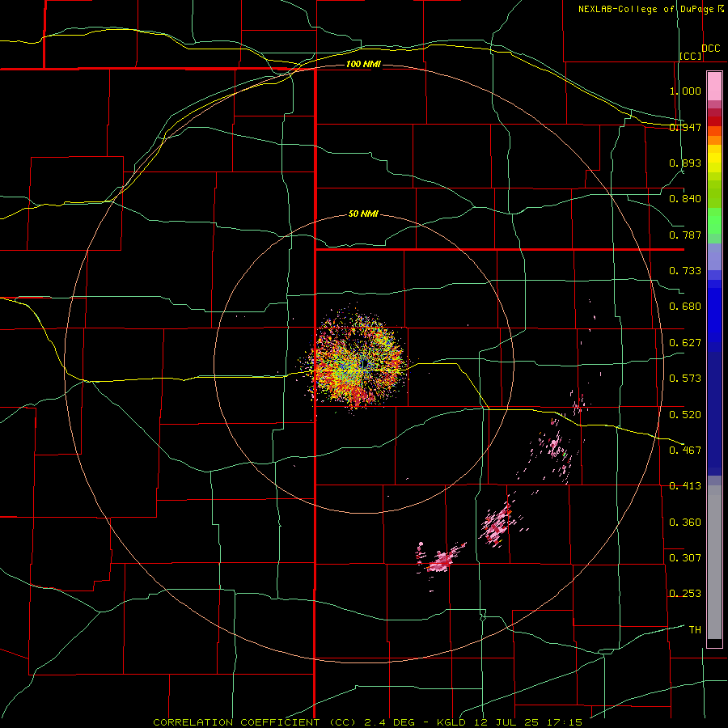This screenshot has width=728, height=728.
Task: Select the 0.840 scale value
Action: click(x=685, y=199)
